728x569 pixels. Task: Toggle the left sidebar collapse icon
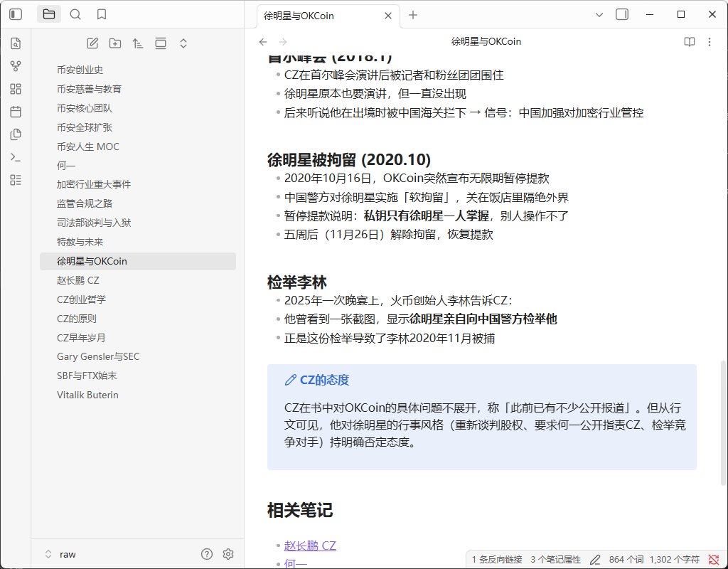16,14
